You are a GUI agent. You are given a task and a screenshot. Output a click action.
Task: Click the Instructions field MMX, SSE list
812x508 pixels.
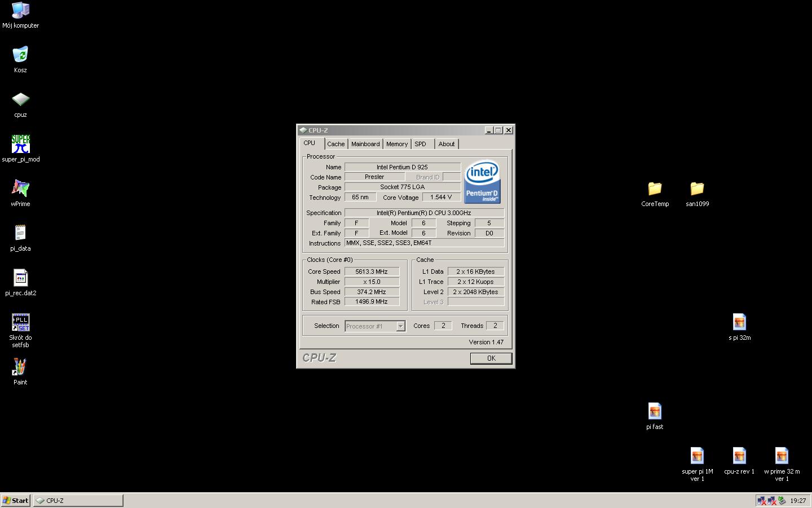click(x=424, y=243)
